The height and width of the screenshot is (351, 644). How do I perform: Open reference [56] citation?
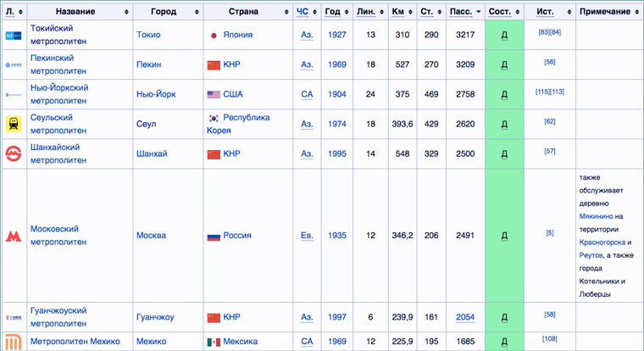pyautogui.click(x=550, y=62)
